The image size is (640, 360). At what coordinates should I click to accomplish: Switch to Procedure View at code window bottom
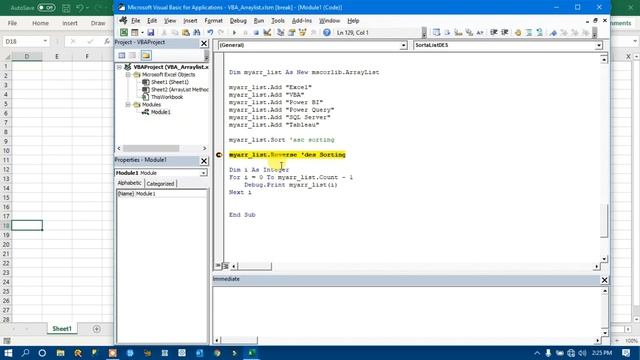[x=218, y=266]
